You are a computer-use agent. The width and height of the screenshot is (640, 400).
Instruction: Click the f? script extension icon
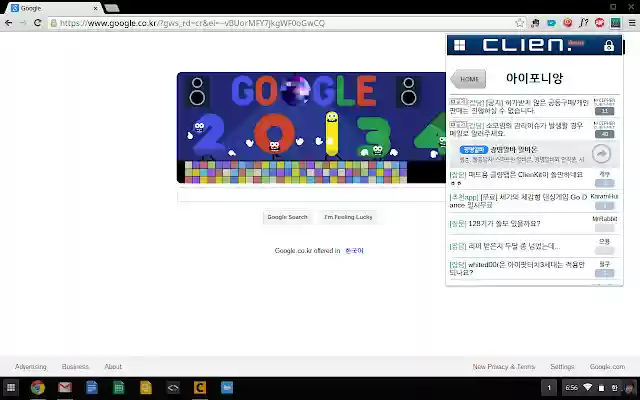point(583,23)
